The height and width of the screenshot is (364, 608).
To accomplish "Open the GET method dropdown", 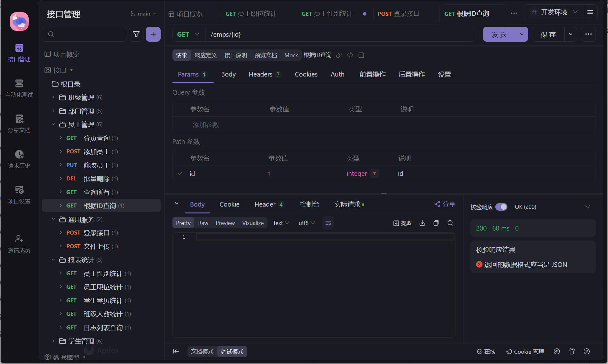I will point(188,35).
